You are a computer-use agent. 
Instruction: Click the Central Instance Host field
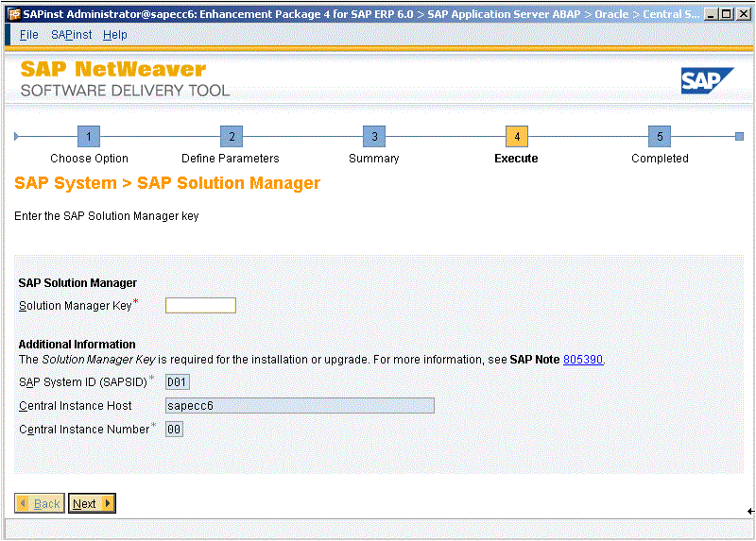click(x=299, y=406)
